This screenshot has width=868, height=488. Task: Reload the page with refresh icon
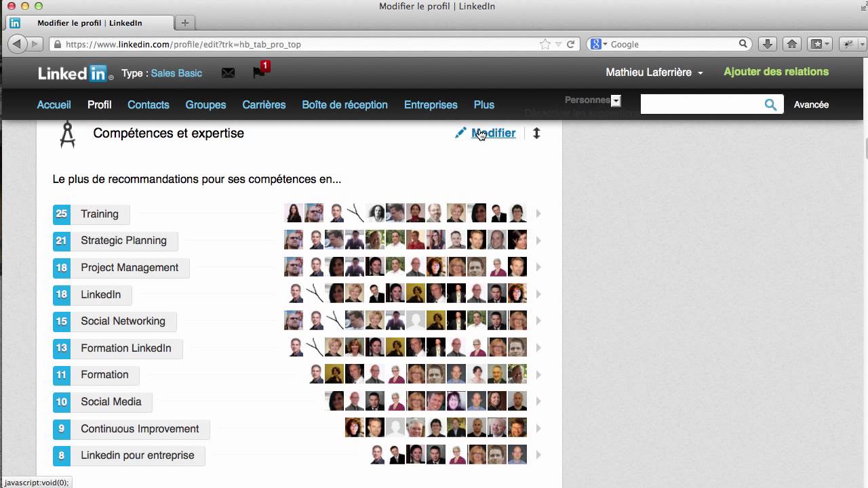pos(571,44)
